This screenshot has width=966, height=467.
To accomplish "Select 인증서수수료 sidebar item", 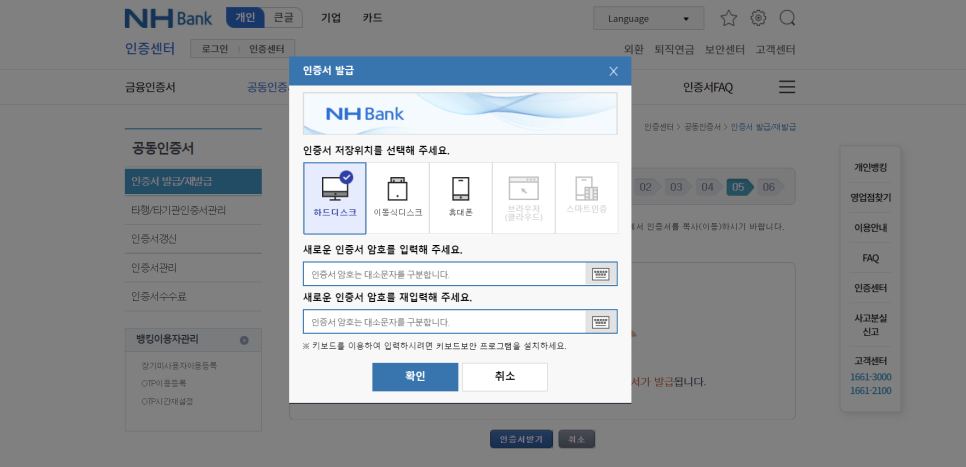I will tap(193, 296).
